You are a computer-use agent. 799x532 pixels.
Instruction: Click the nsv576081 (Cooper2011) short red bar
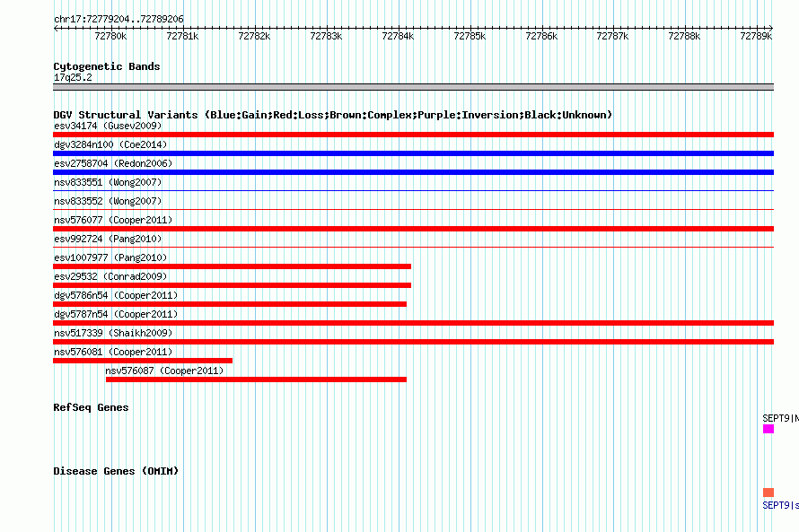click(x=143, y=361)
